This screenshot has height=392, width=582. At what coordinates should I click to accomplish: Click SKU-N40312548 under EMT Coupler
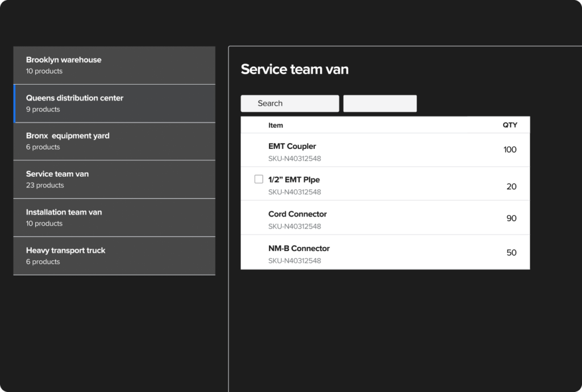pyautogui.click(x=294, y=159)
